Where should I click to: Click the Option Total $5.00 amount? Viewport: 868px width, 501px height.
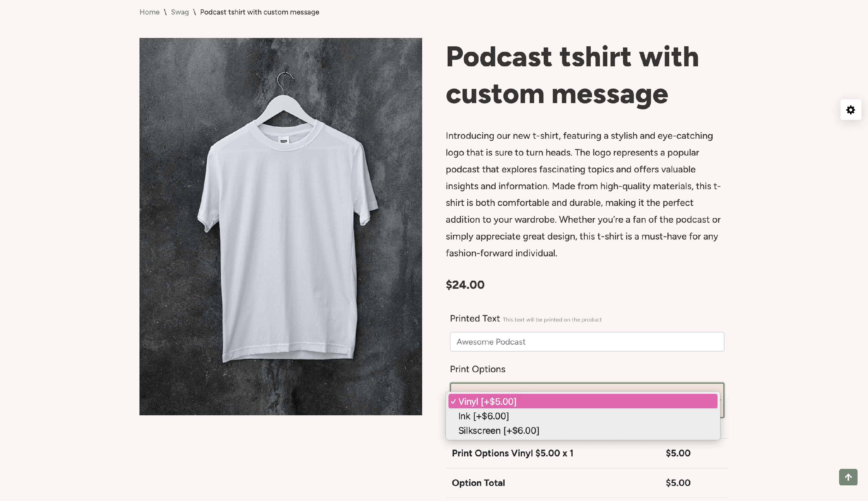pos(678,483)
